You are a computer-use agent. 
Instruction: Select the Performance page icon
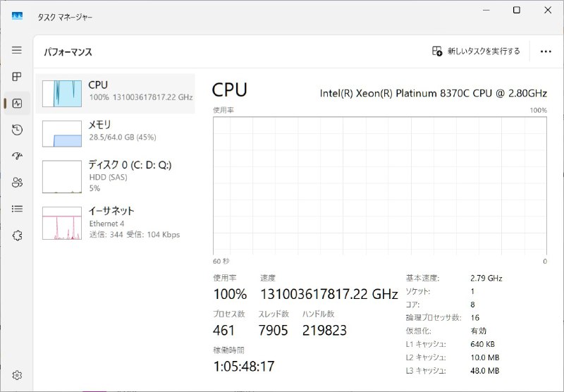(17, 103)
